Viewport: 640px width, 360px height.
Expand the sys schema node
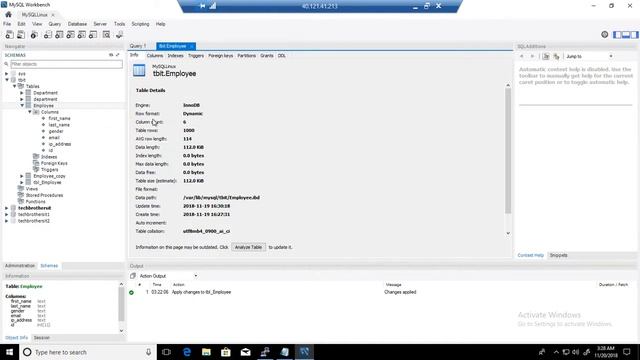pyautogui.click(x=7, y=74)
